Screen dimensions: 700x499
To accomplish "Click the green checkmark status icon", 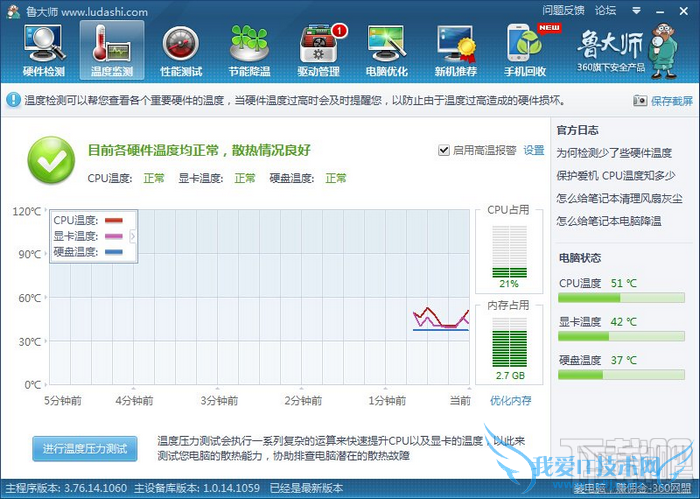I will tap(51, 160).
